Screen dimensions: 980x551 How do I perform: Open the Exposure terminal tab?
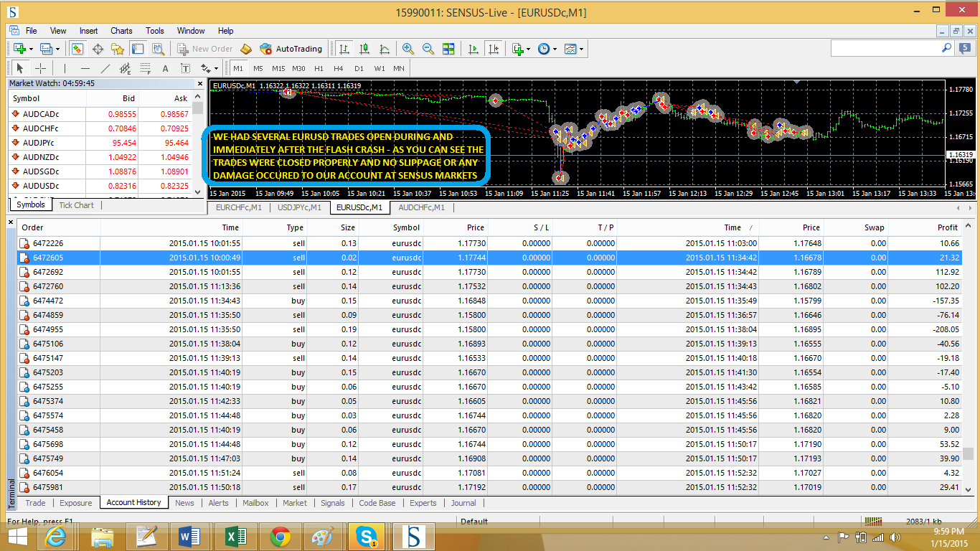pos(75,503)
